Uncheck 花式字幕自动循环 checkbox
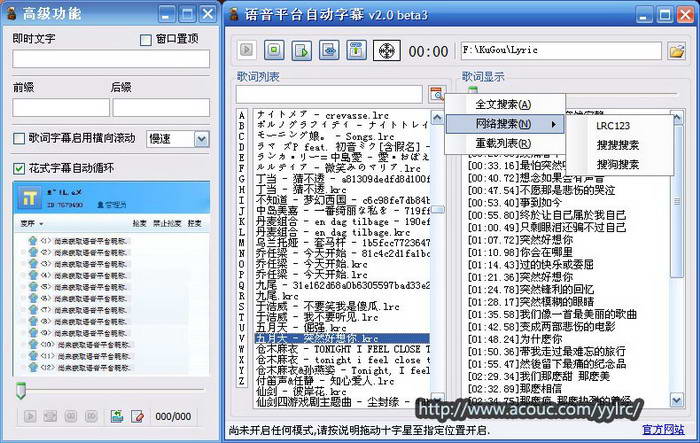This screenshot has height=443, width=700. pos(19,168)
